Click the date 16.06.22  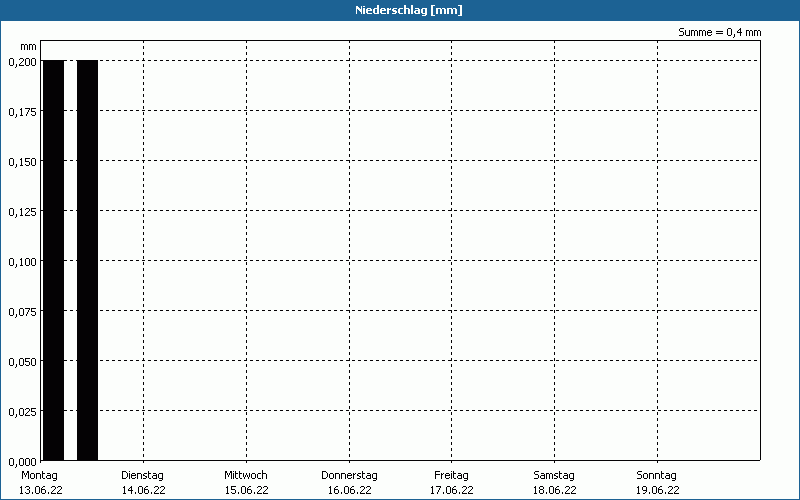[x=349, y=490]
